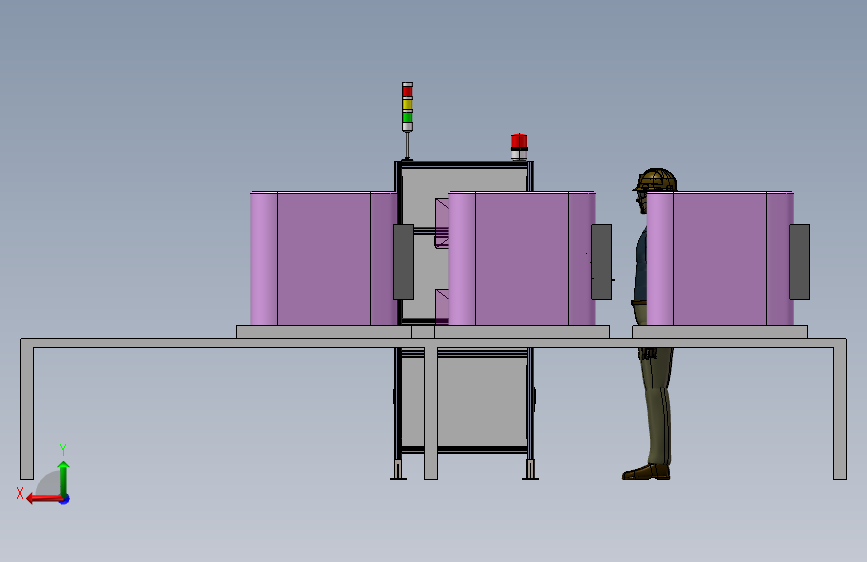Image resolution: width=867 pixels, height=562 pixels.
Task: Select the green segment of the stack light
Action: pyautogui.click(x=408, y=117)
